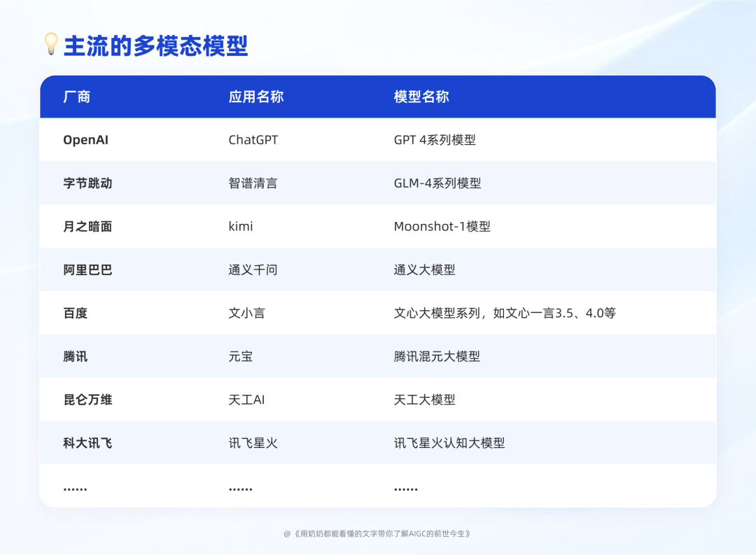
Task: Click the light bulb icon beside the title
Action: click(x=51, y=44)
